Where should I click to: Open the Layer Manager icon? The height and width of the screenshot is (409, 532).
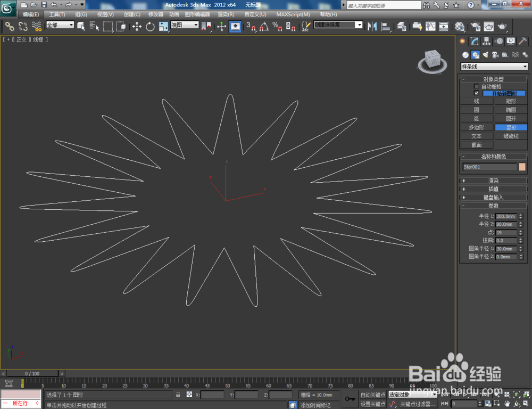coord(401,26)
